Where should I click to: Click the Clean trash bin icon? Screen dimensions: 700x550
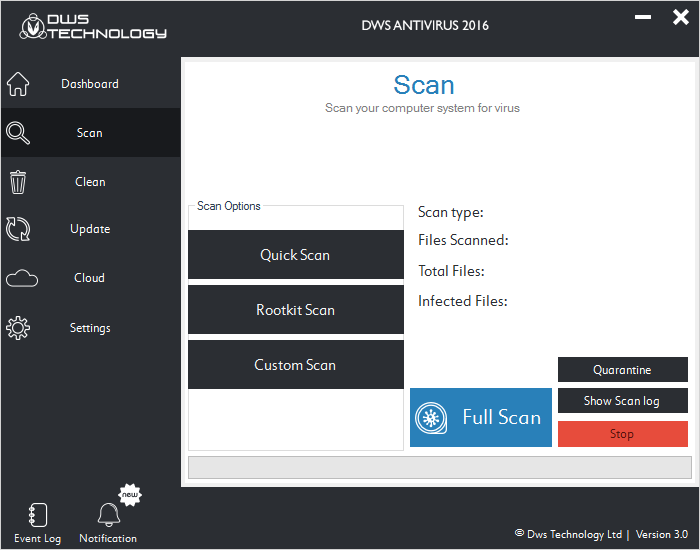pyautogui.click(x=18, y=182)
